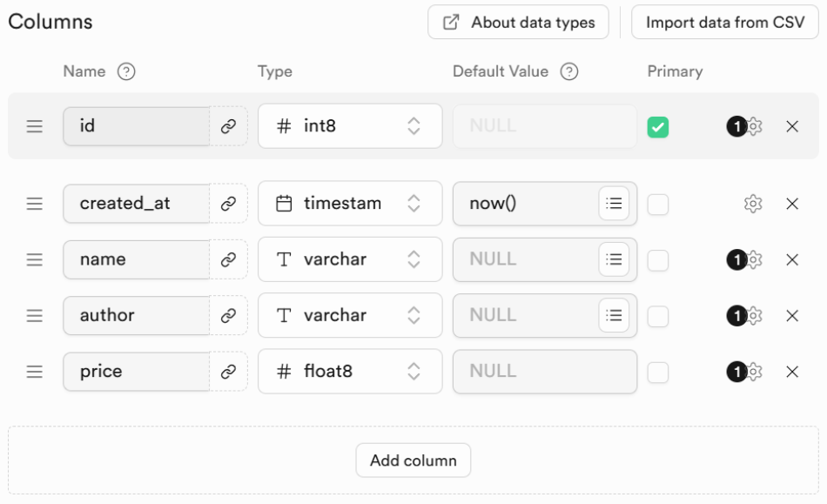
Task: Open suggestions list icon for now() default
Action: 614,204
